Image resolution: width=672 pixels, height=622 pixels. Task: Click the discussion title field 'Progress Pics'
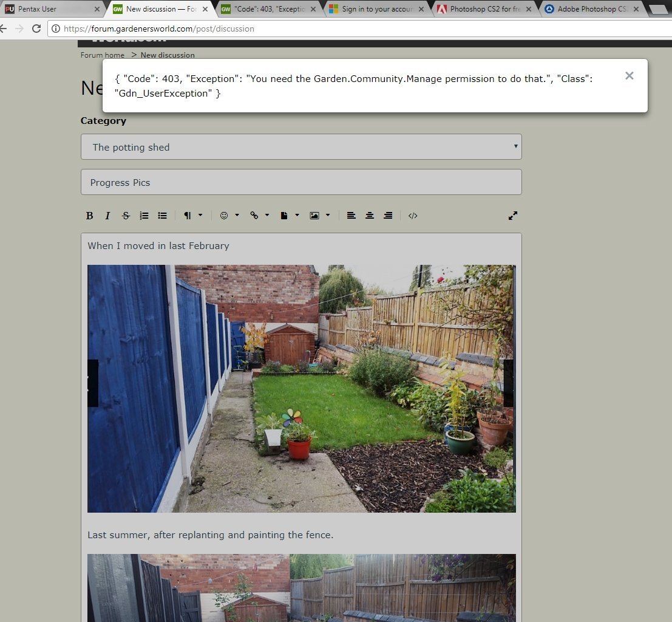(x=301, y=182)
